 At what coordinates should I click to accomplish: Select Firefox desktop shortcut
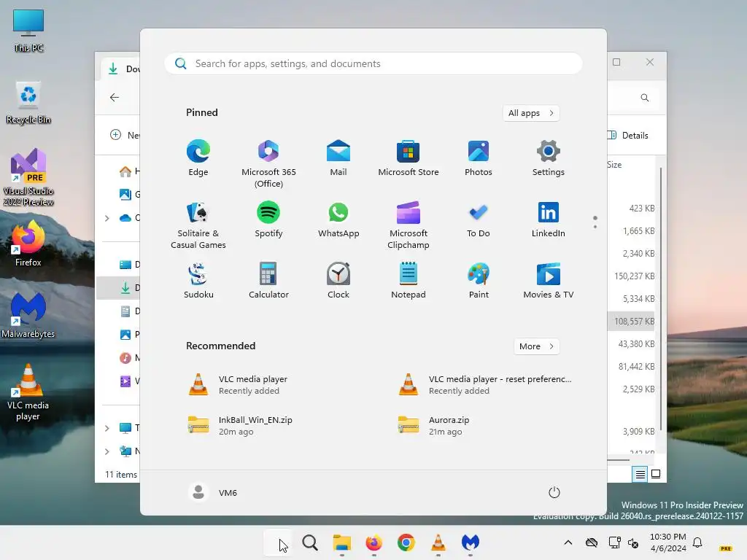[x=28, y=244]
